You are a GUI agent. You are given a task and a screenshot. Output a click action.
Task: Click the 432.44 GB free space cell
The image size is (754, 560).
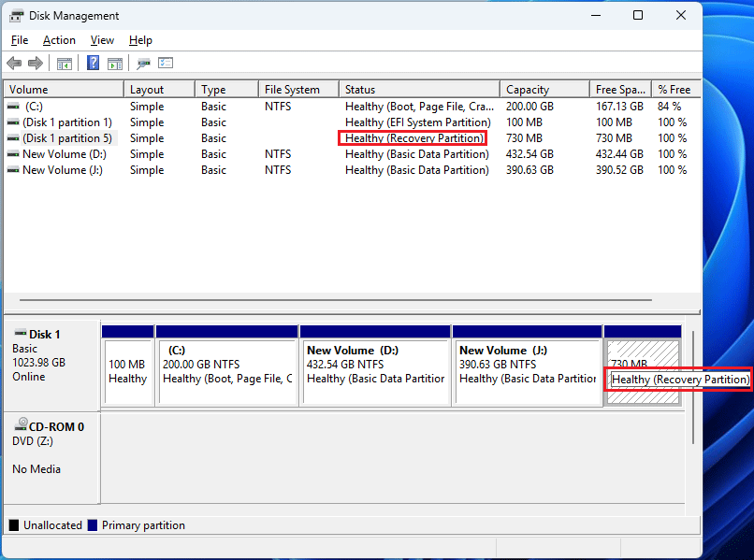pyautogui.click(x=619, y=154)
